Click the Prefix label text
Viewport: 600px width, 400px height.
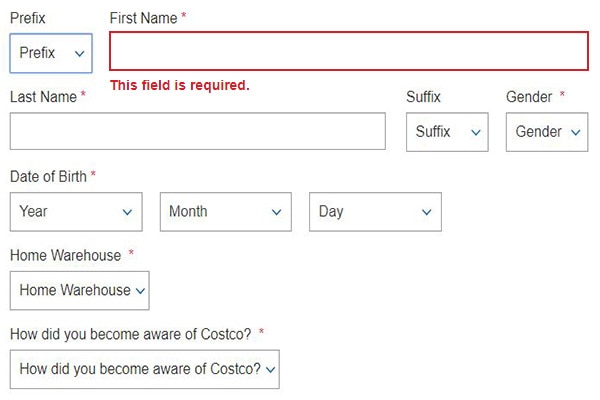(x=28, y=18)
